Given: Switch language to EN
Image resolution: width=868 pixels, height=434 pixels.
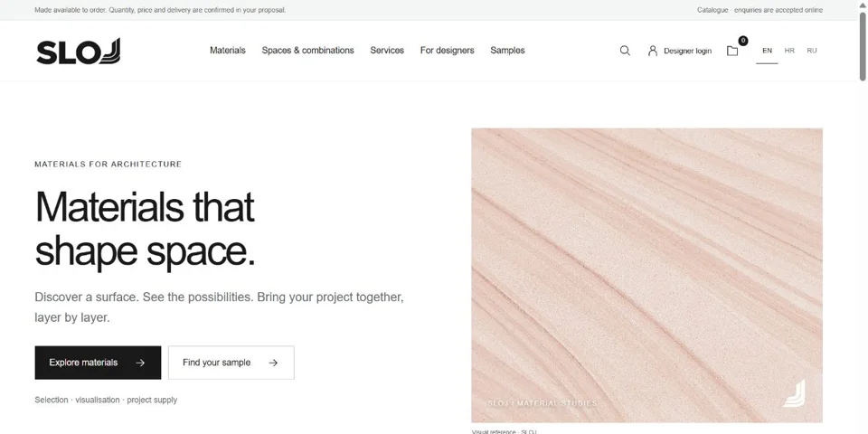Looking at the screenshot, I should click(768, 51).
